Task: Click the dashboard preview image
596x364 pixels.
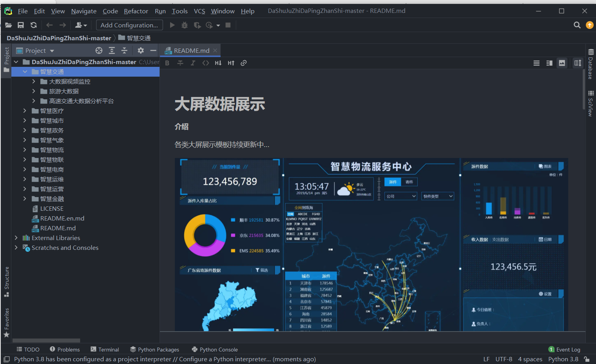Action: [x=372, y=245]
